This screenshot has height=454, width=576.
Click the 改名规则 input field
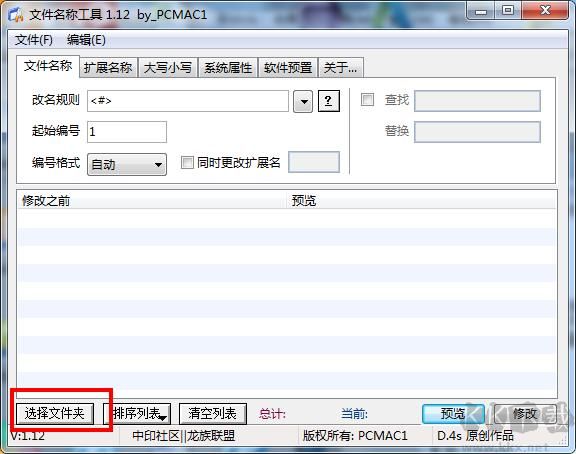188,101
